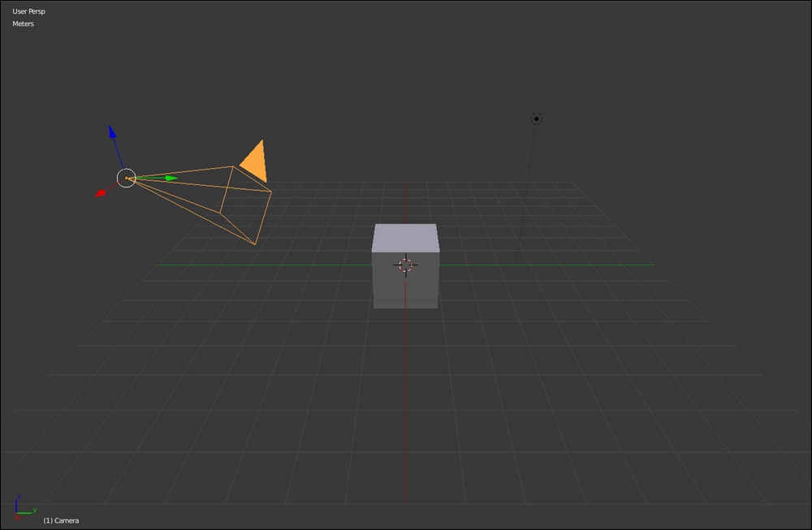Select the gray cube in the viewport

tap(405, 266)
